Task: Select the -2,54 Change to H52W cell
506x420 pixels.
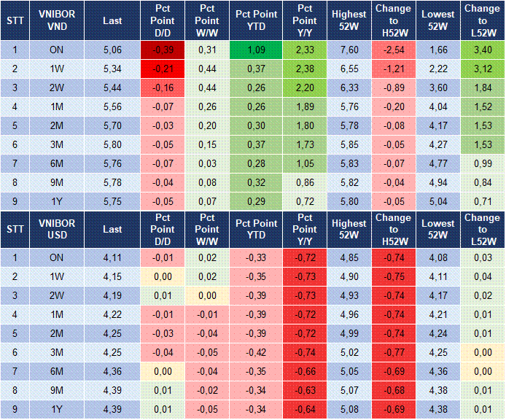Action: pos(393,50)
